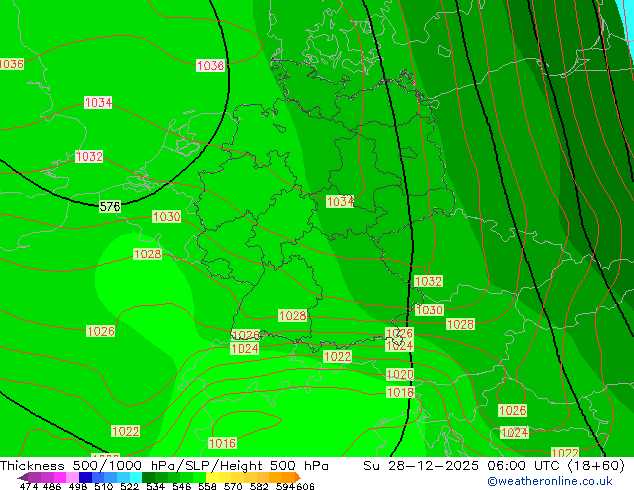Click the 522 legend value
The width and height of the screenshot is (634, 490).
[129, 486]
